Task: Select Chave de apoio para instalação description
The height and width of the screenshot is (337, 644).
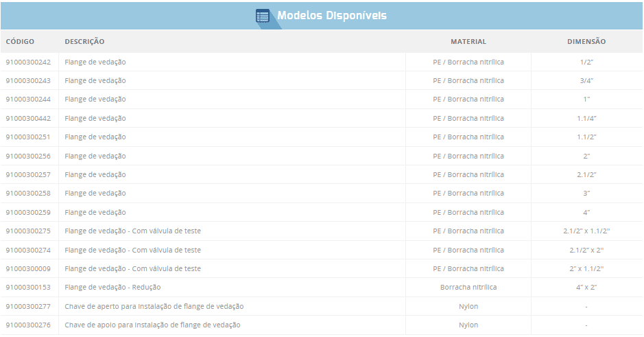Action: coord(152,325)
